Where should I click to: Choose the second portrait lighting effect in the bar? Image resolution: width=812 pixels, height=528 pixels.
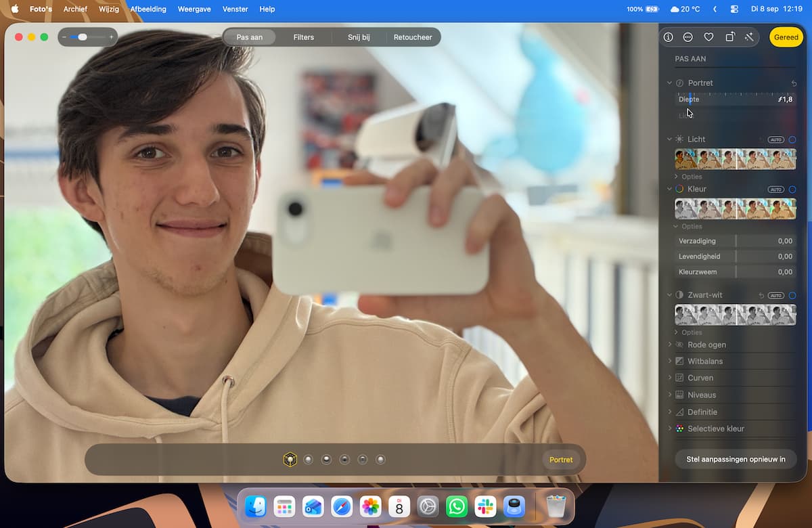[308, 460]
